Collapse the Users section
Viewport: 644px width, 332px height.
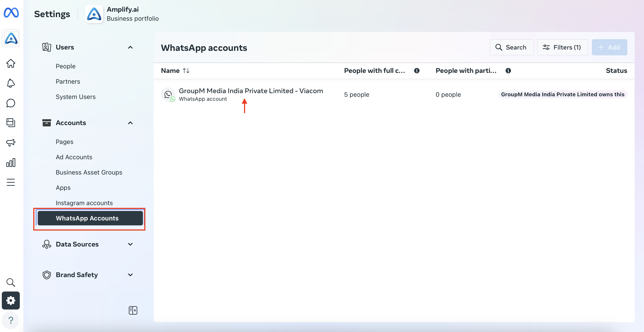130,47
